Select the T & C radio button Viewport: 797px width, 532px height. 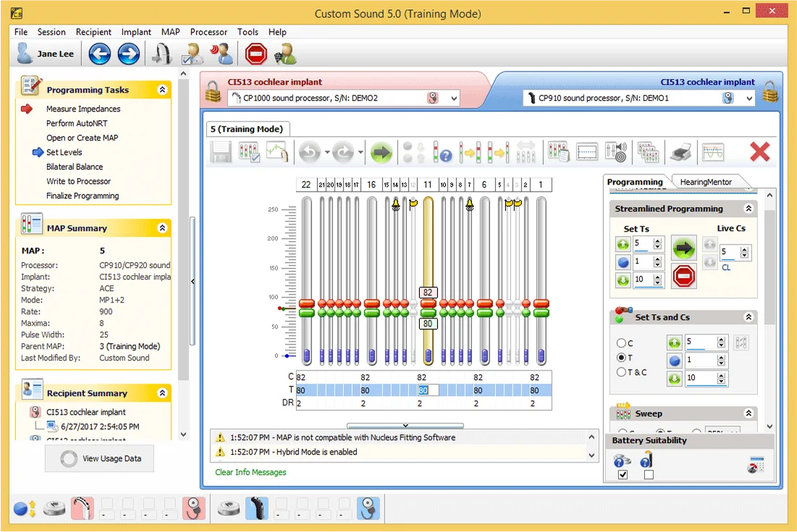point(621,372)
